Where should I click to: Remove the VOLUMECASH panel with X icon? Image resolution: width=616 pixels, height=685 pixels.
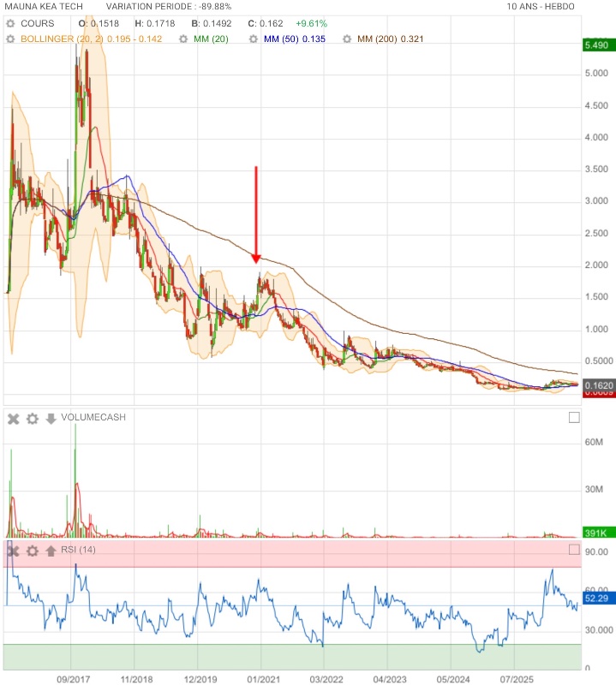tap(14, 419)
